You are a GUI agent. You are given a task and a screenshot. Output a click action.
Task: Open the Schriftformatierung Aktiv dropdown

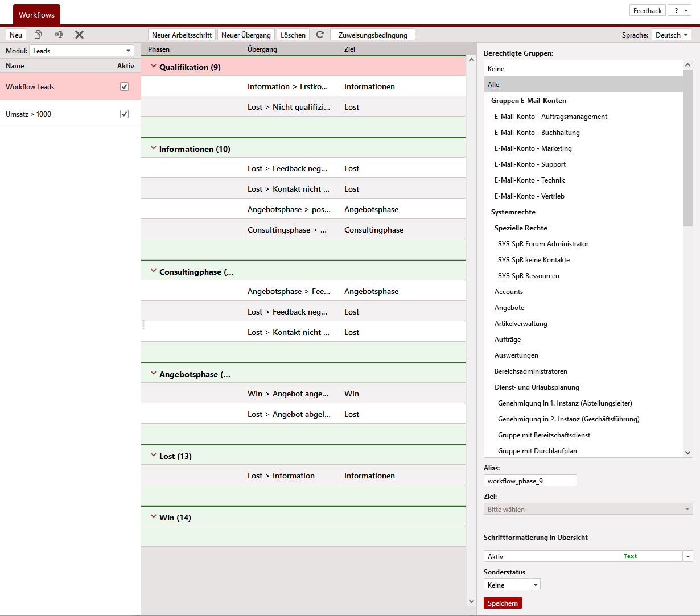[x=688, y=556]
